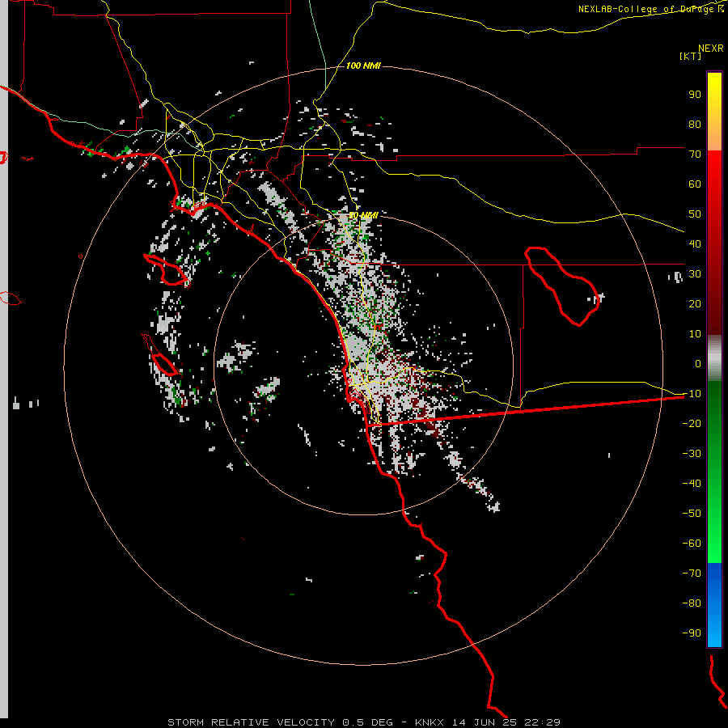This screenshot has width=728, height=728.
Task: Click the -30 value on the velocity scale
Action: click(692, 454)
